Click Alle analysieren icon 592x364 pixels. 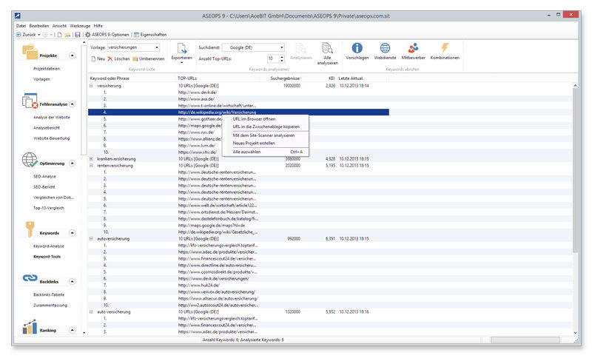point(327,48)
